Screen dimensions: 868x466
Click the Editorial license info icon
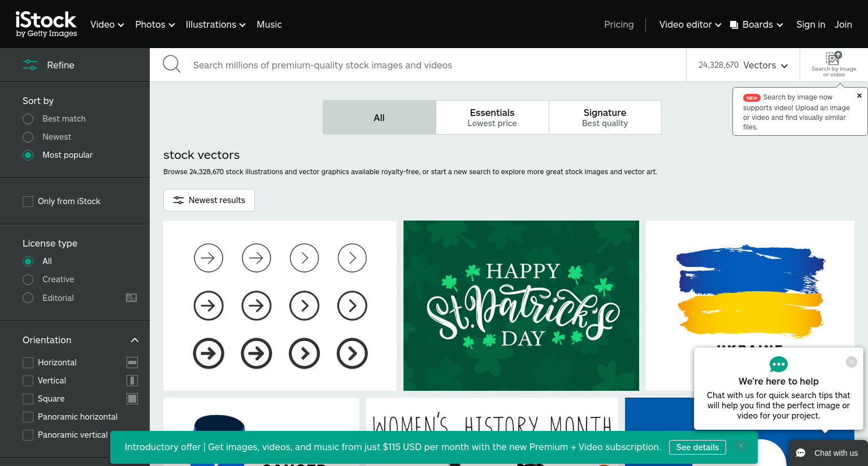point(131,298)
